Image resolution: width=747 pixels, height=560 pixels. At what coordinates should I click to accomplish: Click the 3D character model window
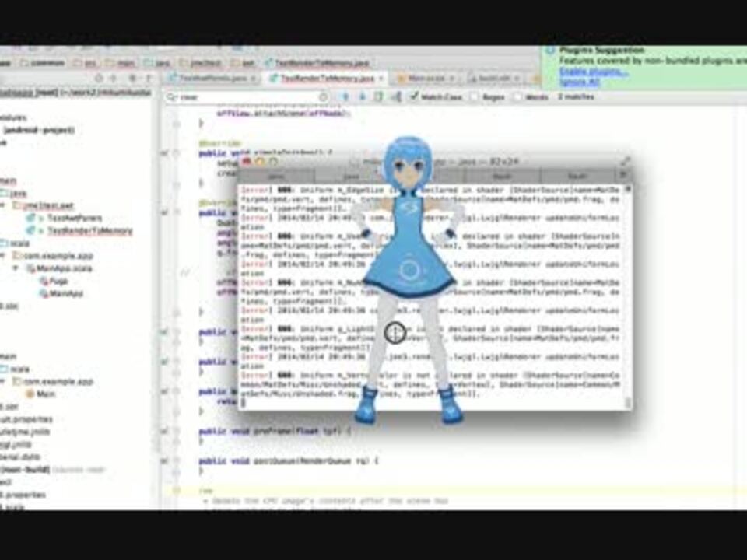coord(409,281)
